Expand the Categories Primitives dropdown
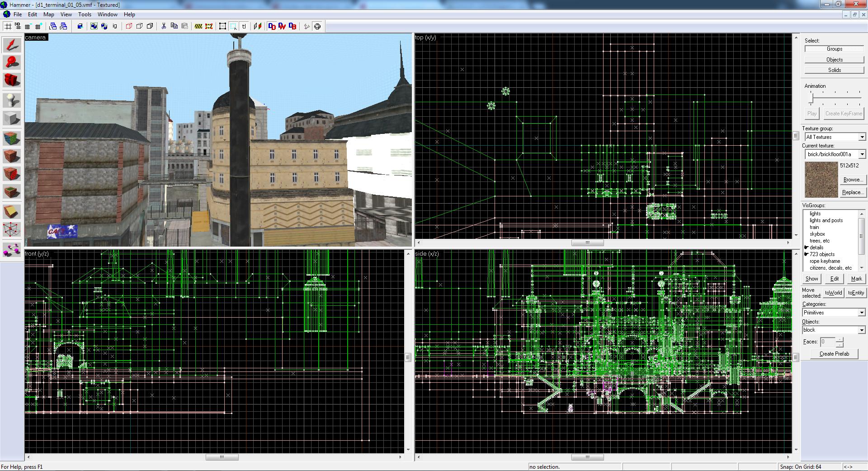The height and width of the screenshot is (471, 868). point(834,313)
